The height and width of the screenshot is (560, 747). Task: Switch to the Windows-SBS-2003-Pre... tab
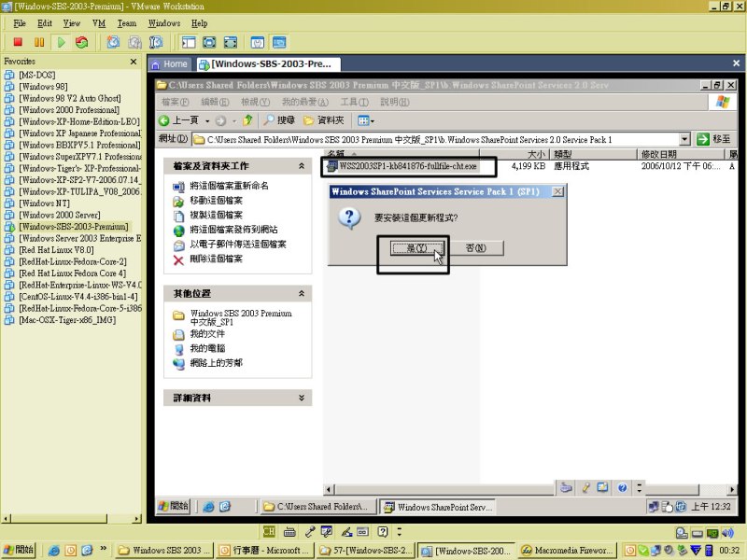(x=269, y=64)
